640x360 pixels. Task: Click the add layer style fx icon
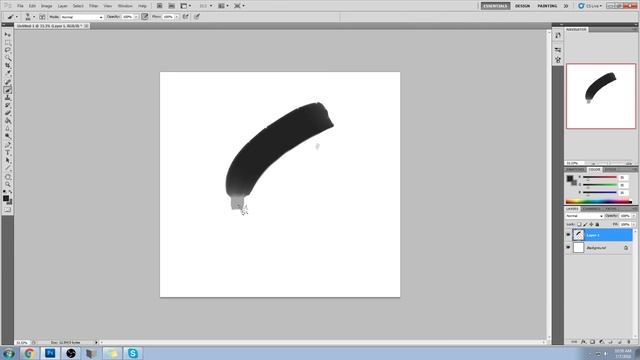583,342
